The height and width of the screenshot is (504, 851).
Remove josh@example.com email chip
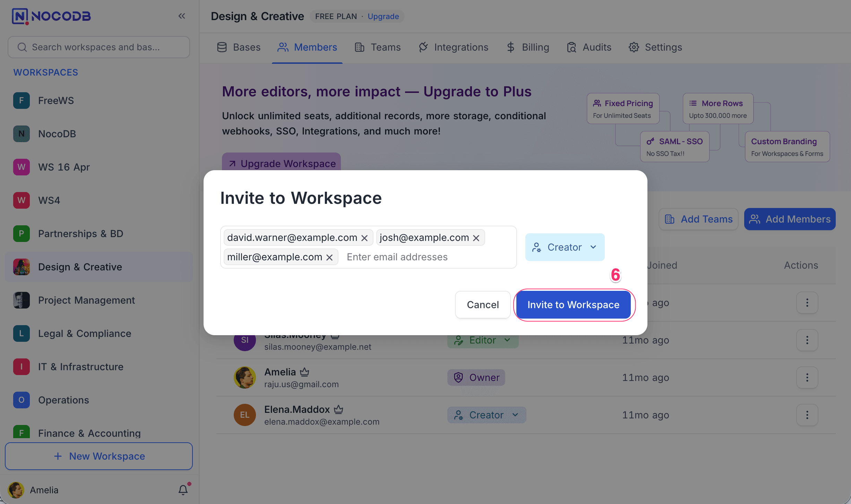tap(476, 238)
